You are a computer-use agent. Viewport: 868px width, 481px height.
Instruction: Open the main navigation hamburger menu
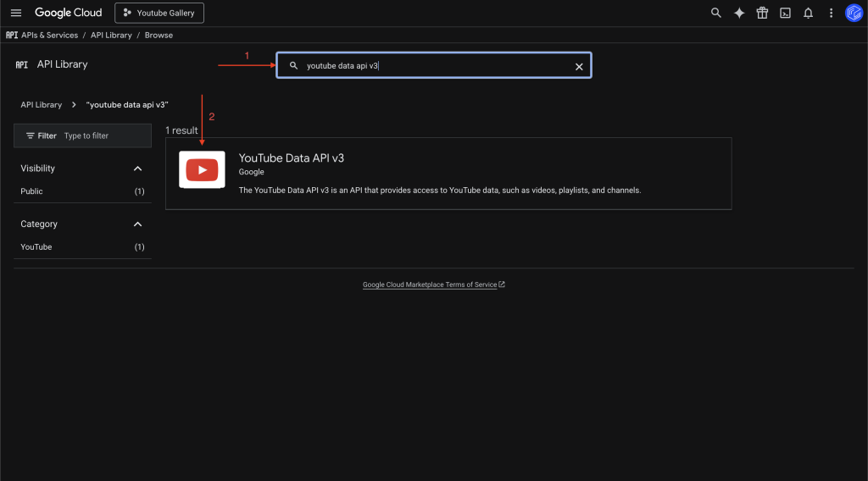(15, 13)
